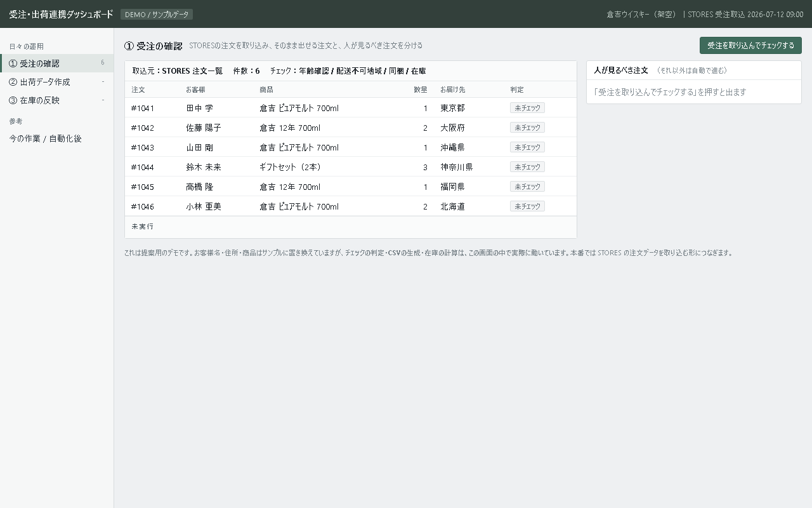Click destination 東京都

(452, 109)
